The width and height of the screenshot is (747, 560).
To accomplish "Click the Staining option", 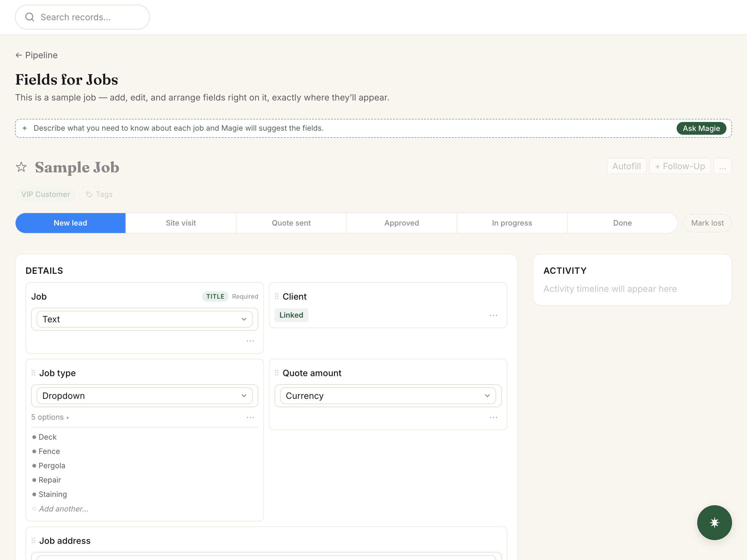I will [53, 494].
